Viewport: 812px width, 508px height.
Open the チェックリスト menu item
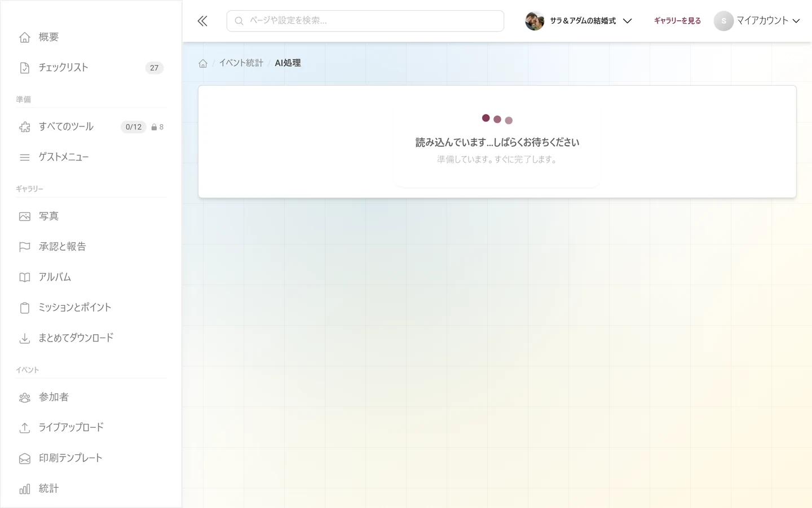coord(91,68)
